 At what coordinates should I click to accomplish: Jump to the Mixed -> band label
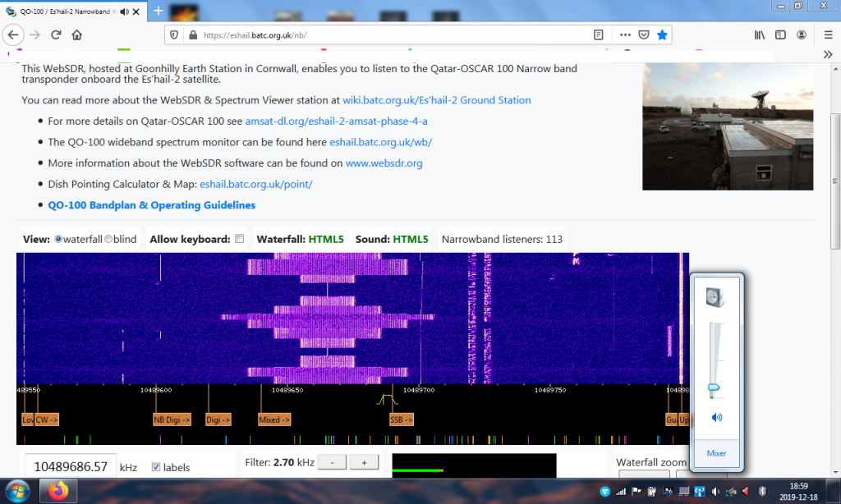pyautogui.click(x=274, y=419)
